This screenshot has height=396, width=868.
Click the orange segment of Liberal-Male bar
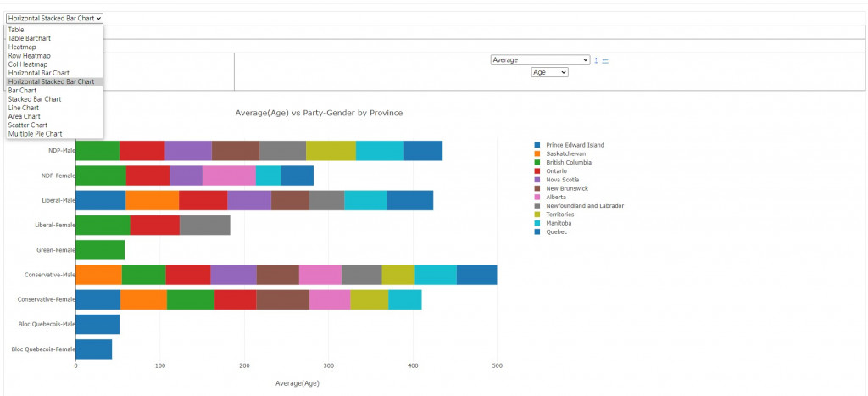tap(153, 200)
